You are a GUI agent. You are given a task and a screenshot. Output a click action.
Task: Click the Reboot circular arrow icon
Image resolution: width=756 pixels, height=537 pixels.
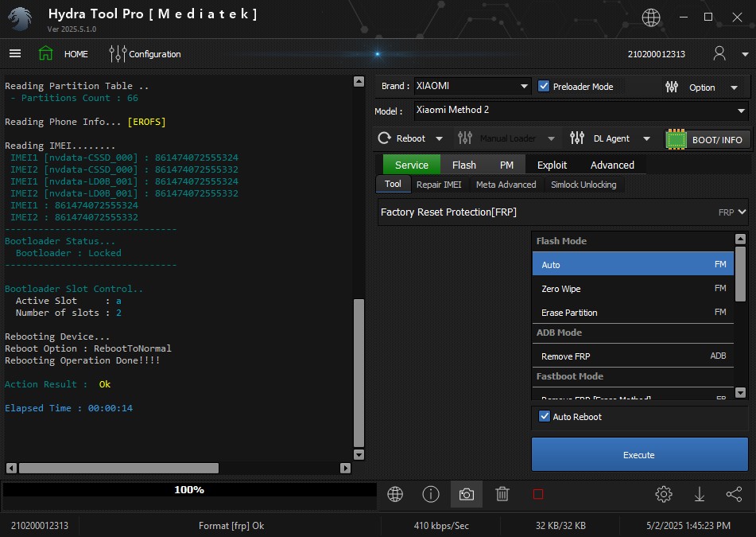pyautogui.click(x=384, y=138)
